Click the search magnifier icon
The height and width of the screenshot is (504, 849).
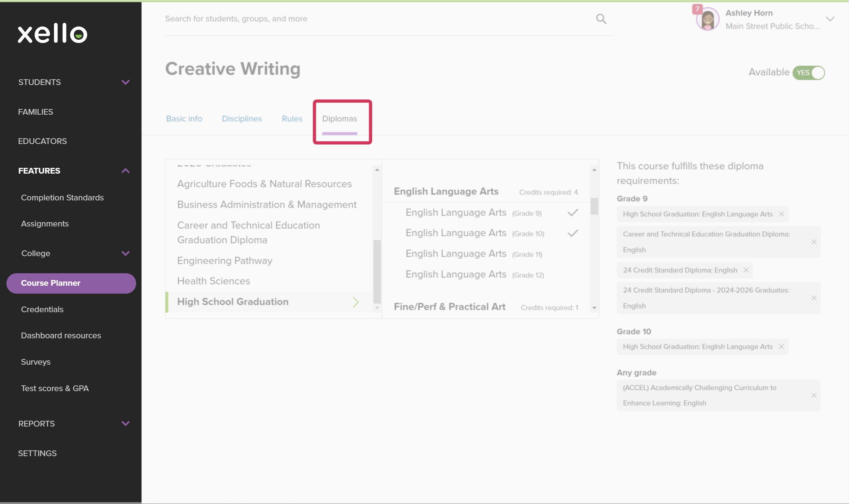tap(601, 19)
